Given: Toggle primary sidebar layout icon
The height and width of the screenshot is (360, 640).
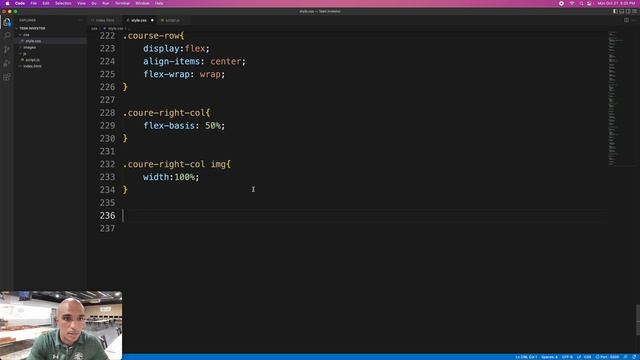Looking at the screenshot, I should pos(615,11).
